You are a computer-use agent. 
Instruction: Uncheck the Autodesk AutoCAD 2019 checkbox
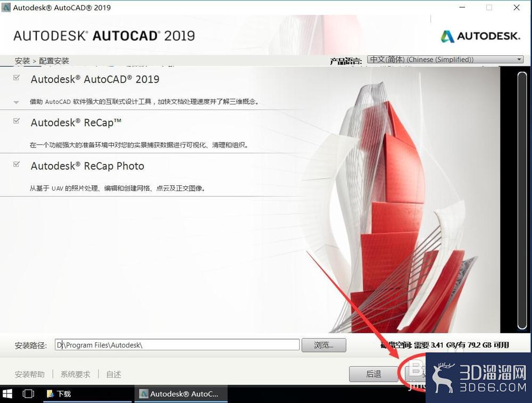[16, 78]
